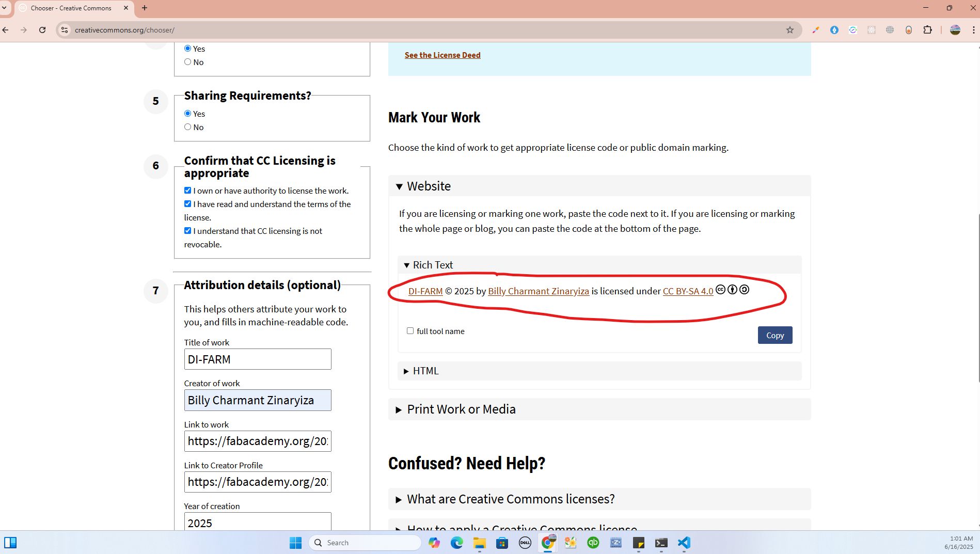Edit the Creator of work field

(258, 400)
